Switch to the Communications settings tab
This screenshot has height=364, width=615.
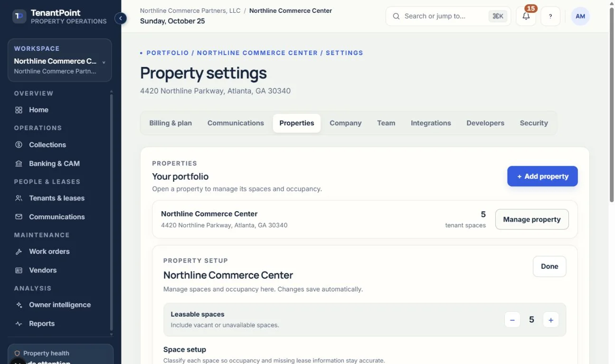click(x=236, y=123)
